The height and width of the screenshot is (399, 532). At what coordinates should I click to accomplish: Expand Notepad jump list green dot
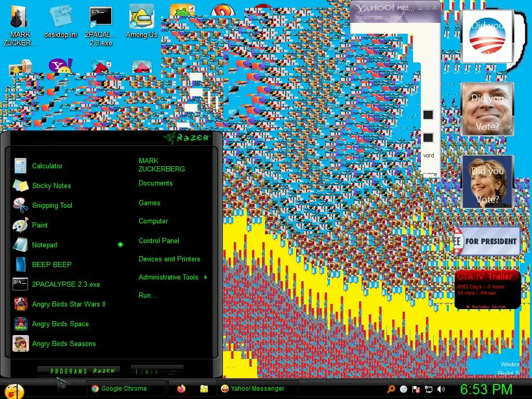(121, 245)
